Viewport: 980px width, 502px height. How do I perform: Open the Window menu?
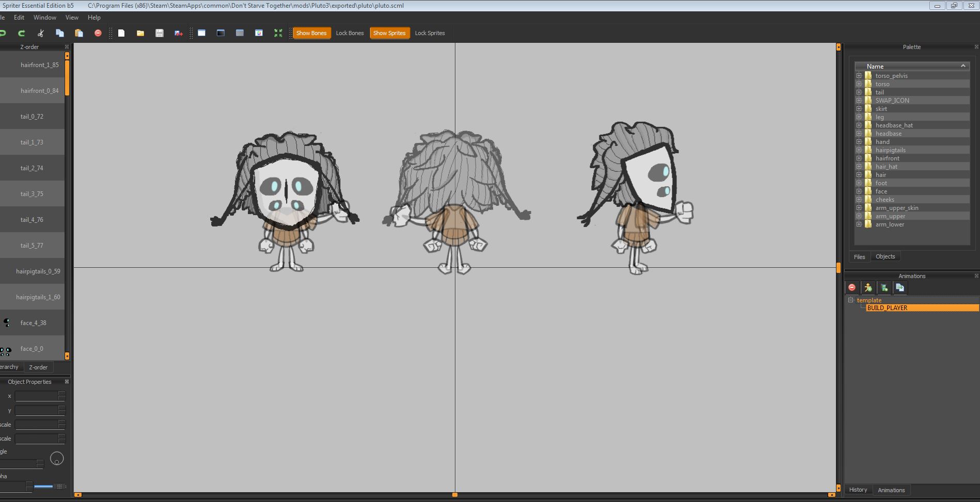[45, 18]
